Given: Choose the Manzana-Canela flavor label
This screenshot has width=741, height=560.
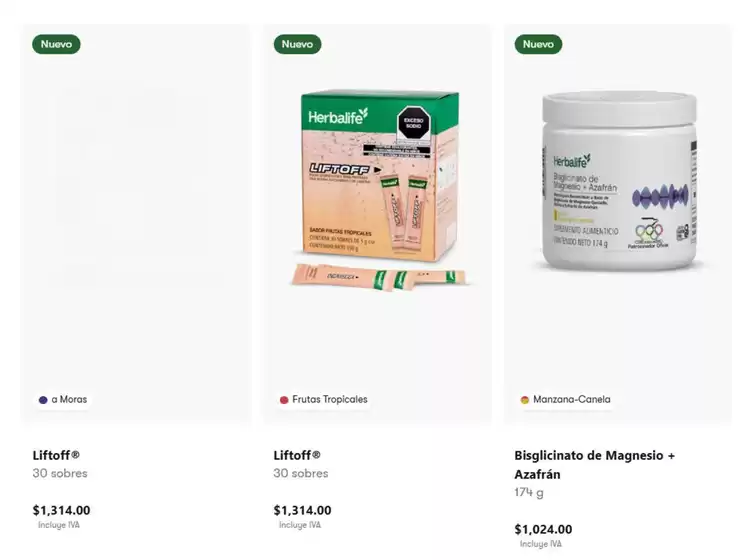Looking at the screenshot, I should click(571, 399).
